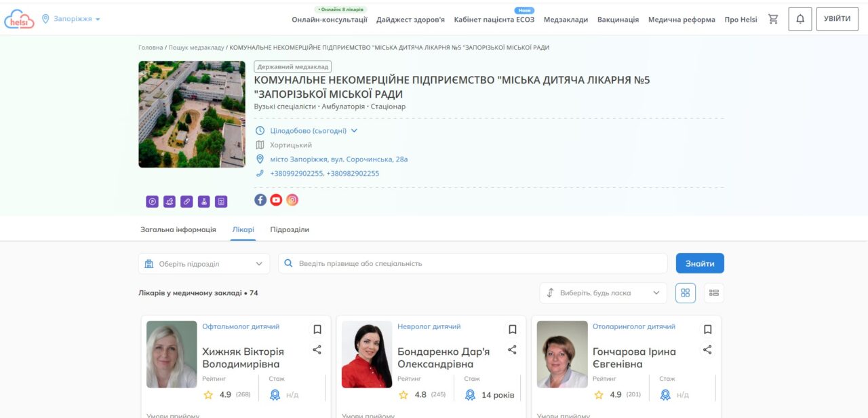The width and height of the screenshot is (868, 418).
Task: Select the Лікарі tab
Action: click(x=243, y=229)
